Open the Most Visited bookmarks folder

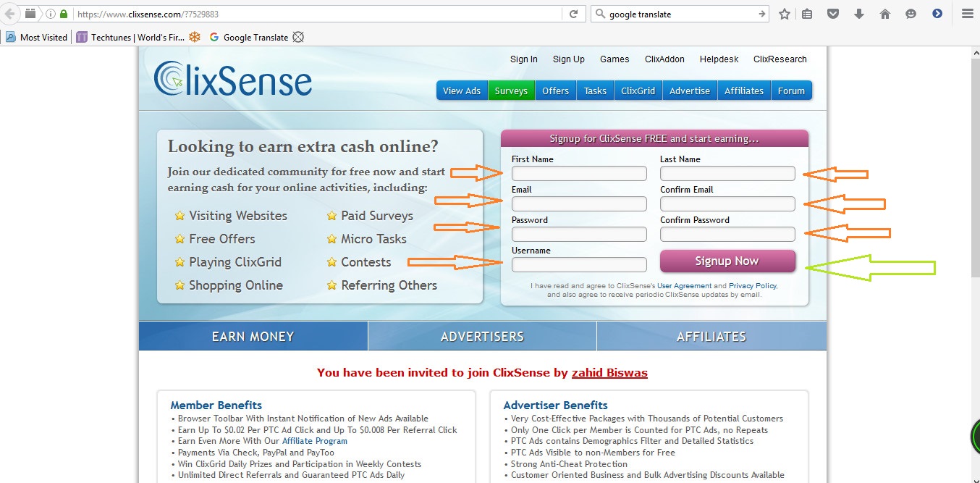tap(37, 37)
